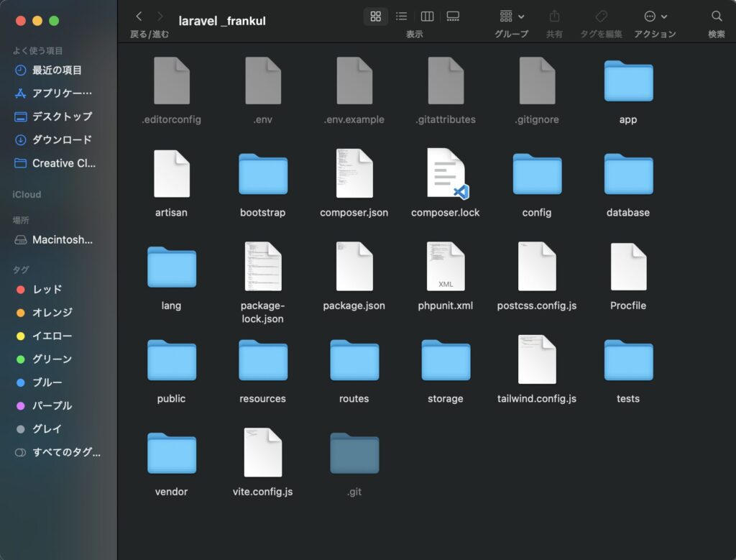
Task: Select the tailwind.config.js file
Action: [x=537, y=359]
